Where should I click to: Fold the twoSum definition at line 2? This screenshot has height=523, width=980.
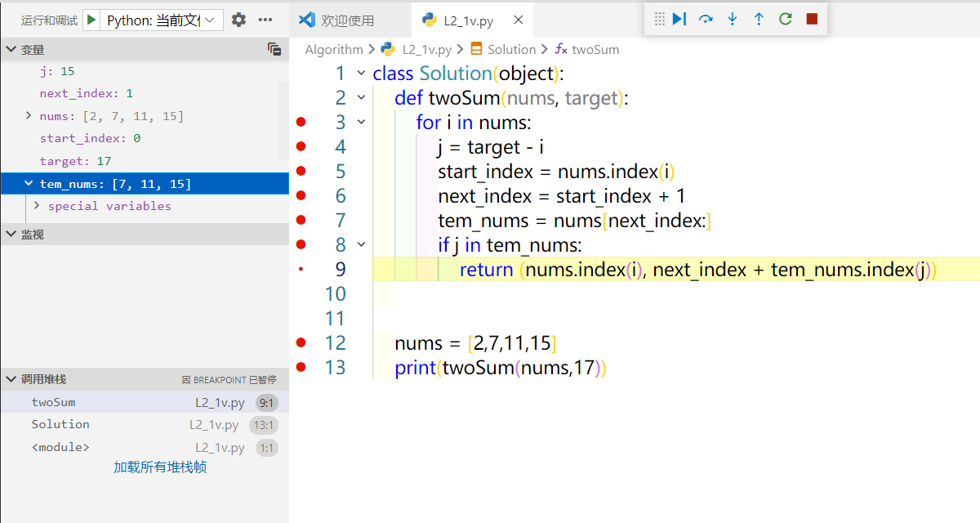(x=361, y=97)
